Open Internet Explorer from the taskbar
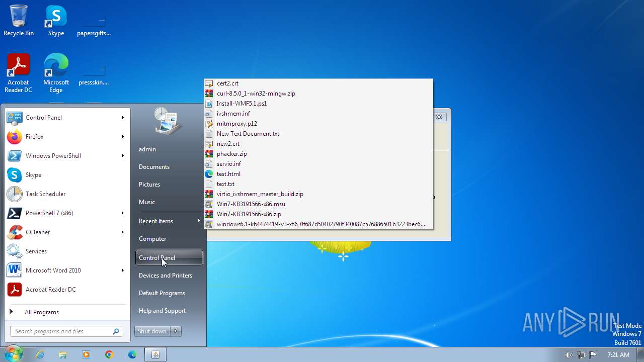The width and height of the screenshot is (644, 362). point(40,354)
